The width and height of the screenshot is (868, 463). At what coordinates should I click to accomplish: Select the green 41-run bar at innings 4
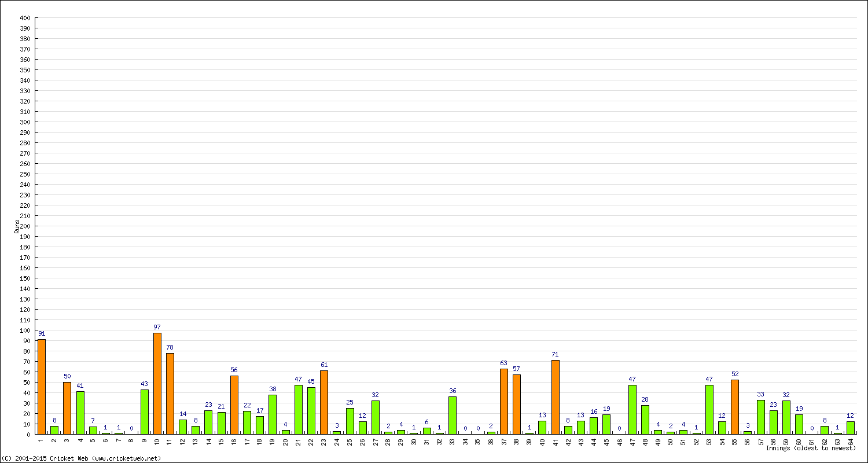(80, 413)
